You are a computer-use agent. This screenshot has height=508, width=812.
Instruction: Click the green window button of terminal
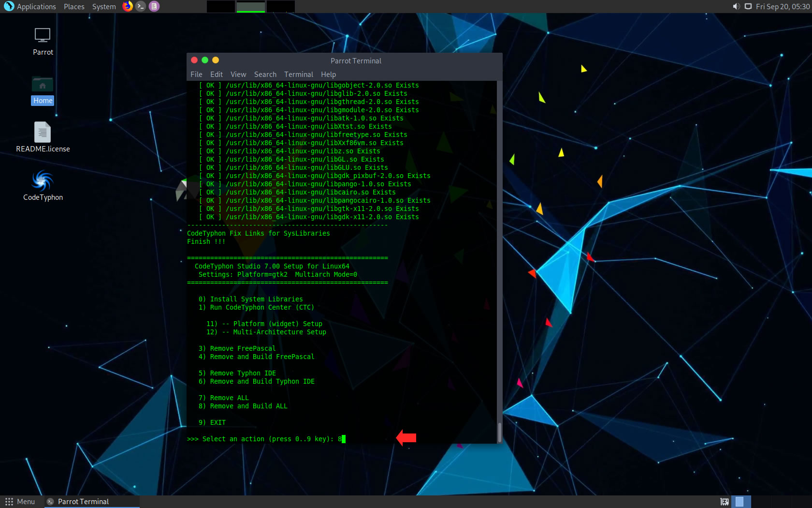pos(205,60)
